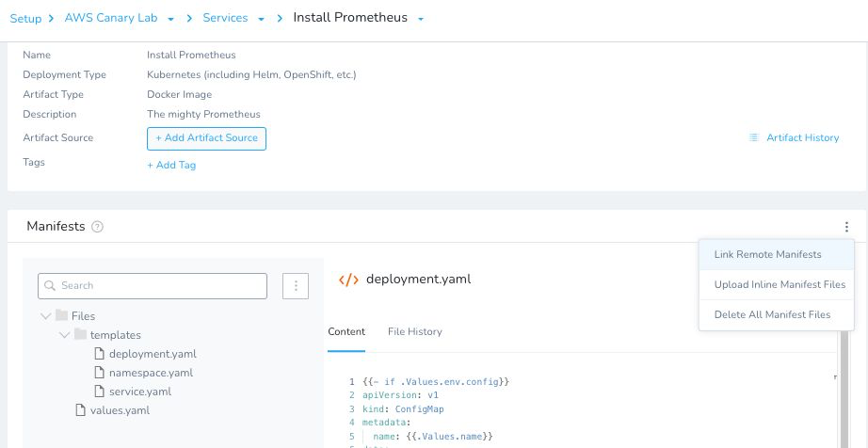Click the service.yaml file icon
The height and width of the screenshot is (448, 868).
(99, 391)
